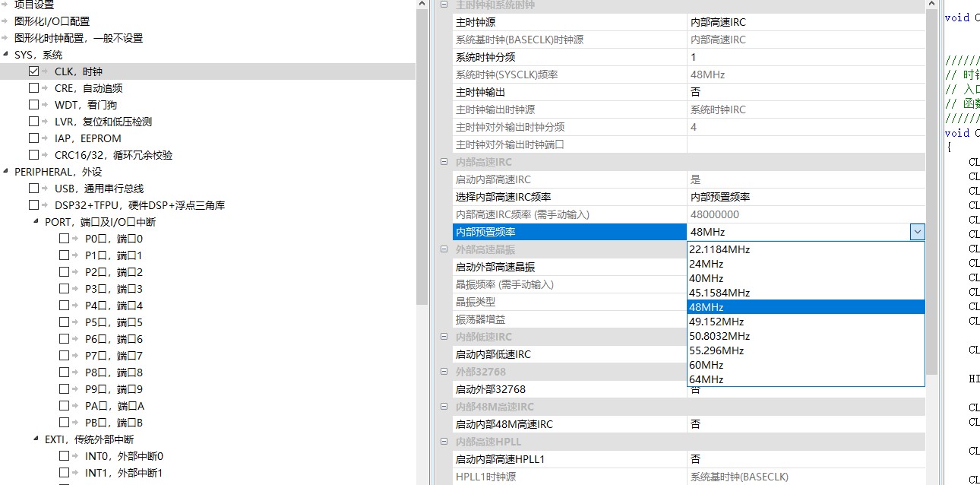Image resolution: width=980 pixels, height=485 pixels.
Task: Choose 22.1184MHz from the frequency list
Action: 805,249
